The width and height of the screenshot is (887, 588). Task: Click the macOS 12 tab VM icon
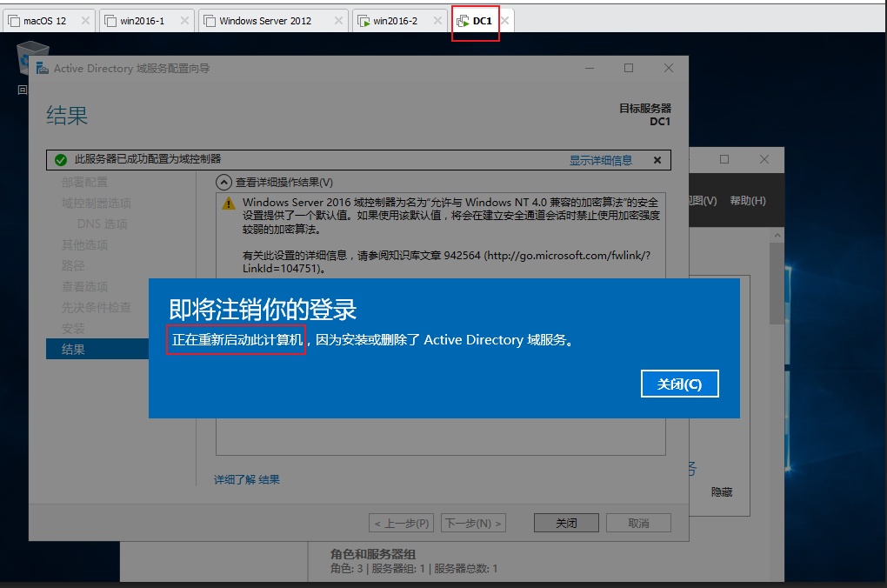tap(14, 21)
